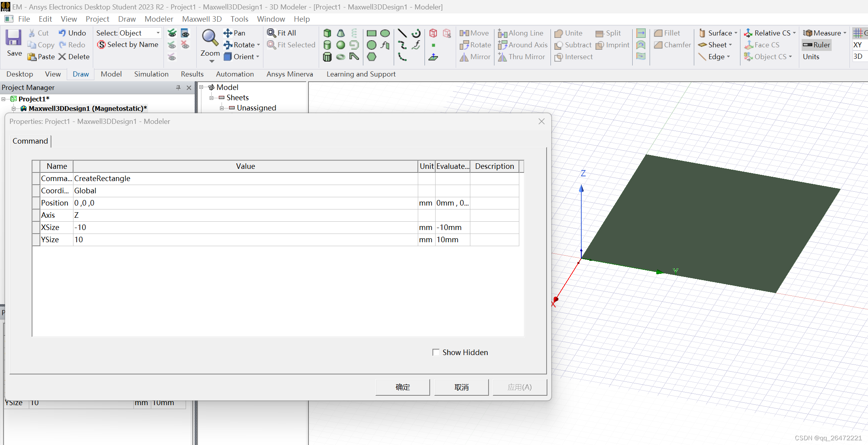Open the Modeler menu
868x445 pixels.
[x=159, y=19]
